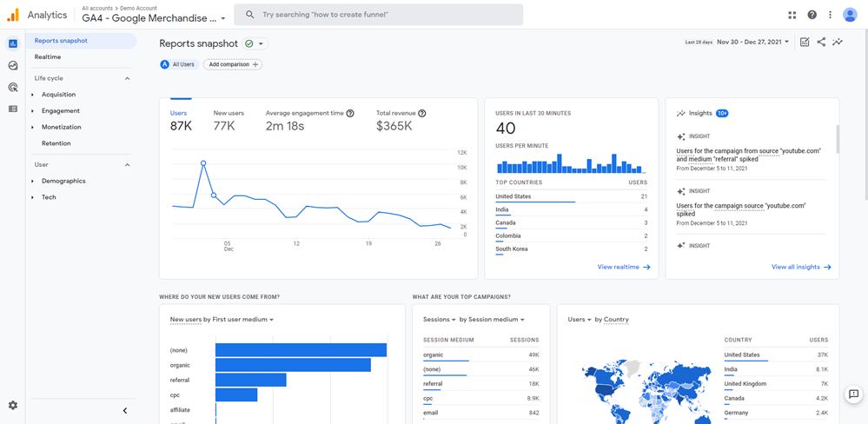Open the Google apps grid icon
This screenshot has height=424, width=868.
click(x=792, y=15)
